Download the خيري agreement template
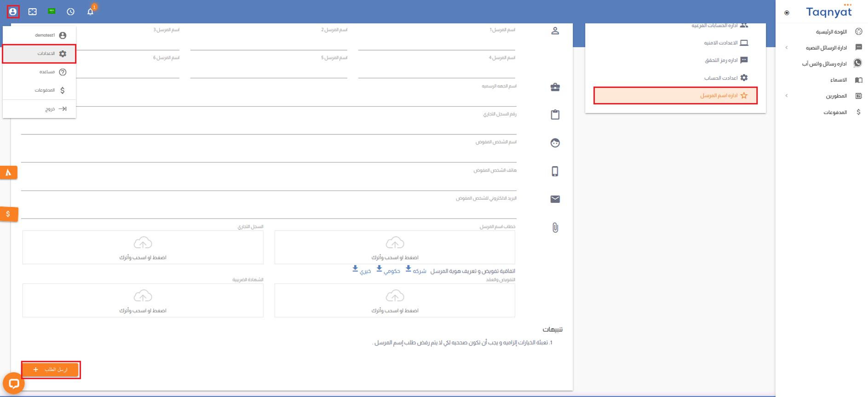This screenshot has width=868, height=397. click(362, 270)
